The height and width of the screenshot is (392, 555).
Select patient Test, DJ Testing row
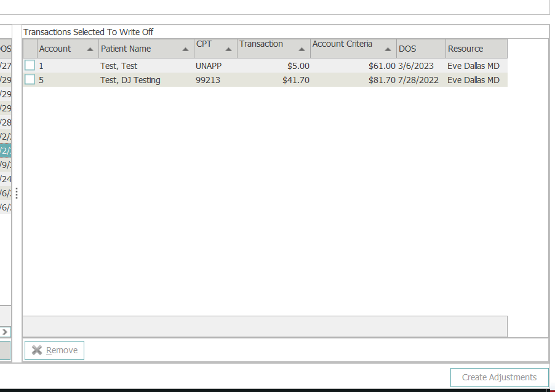[x=130, y=80]
